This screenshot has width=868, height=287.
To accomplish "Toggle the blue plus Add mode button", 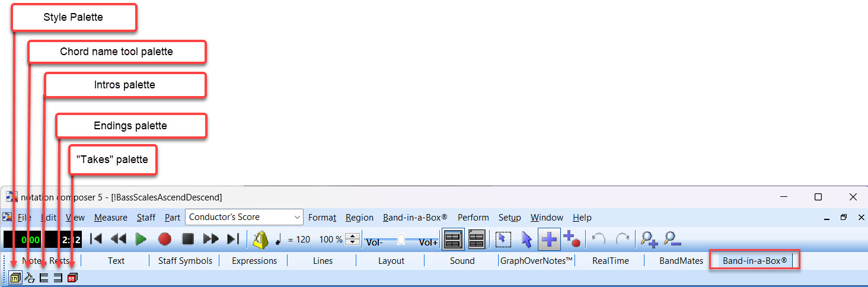I will pyautogui.click(x=549, y=239).
